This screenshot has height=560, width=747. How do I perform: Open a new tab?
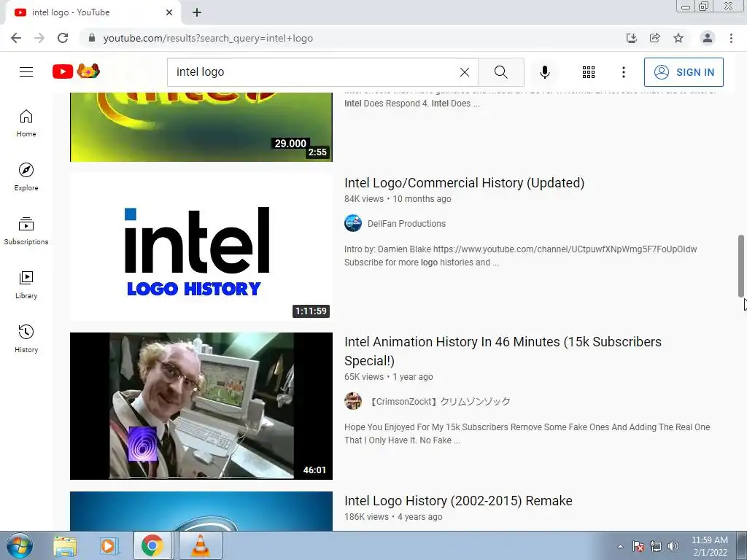tap(197, 12)
